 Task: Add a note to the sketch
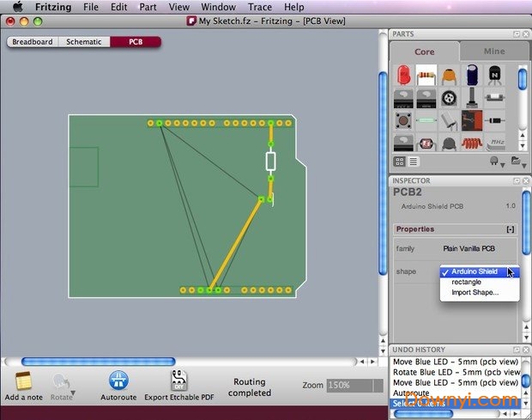pos(23,381)
